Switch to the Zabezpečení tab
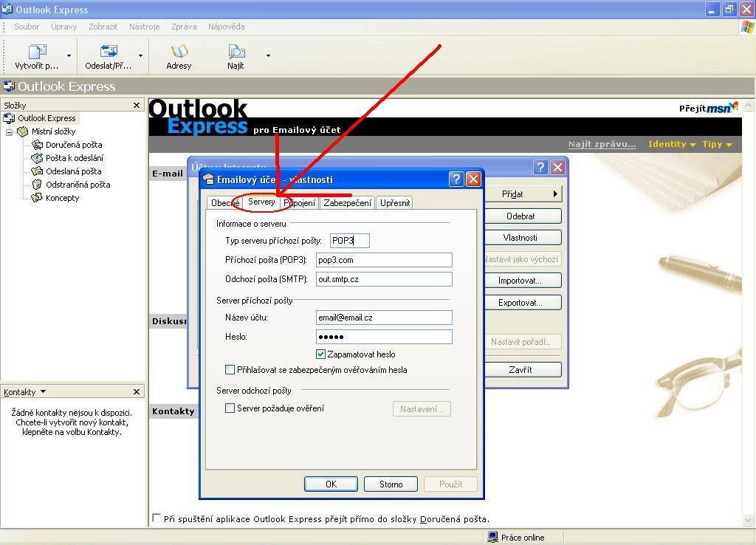This screenshot has width=756, height=545. (x=347, y=203)
